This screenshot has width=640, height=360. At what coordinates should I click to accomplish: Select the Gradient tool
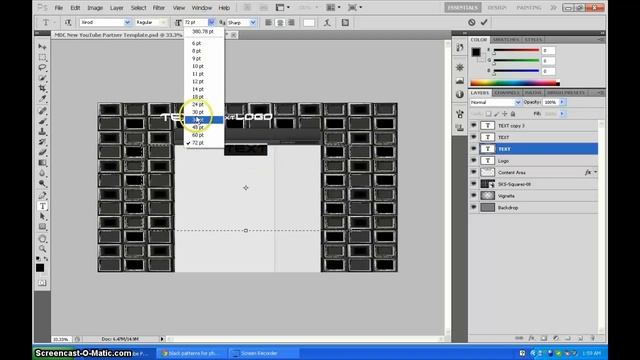coord(42,163)
